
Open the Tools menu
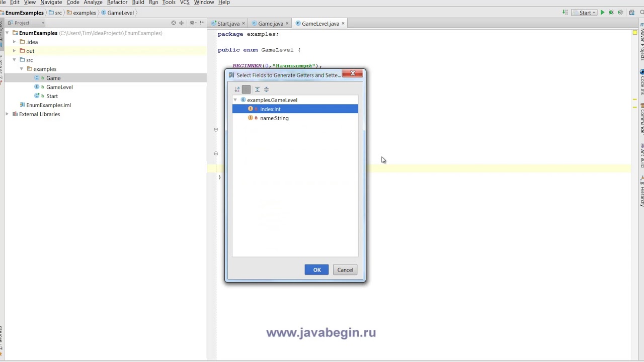coord(169,3)
